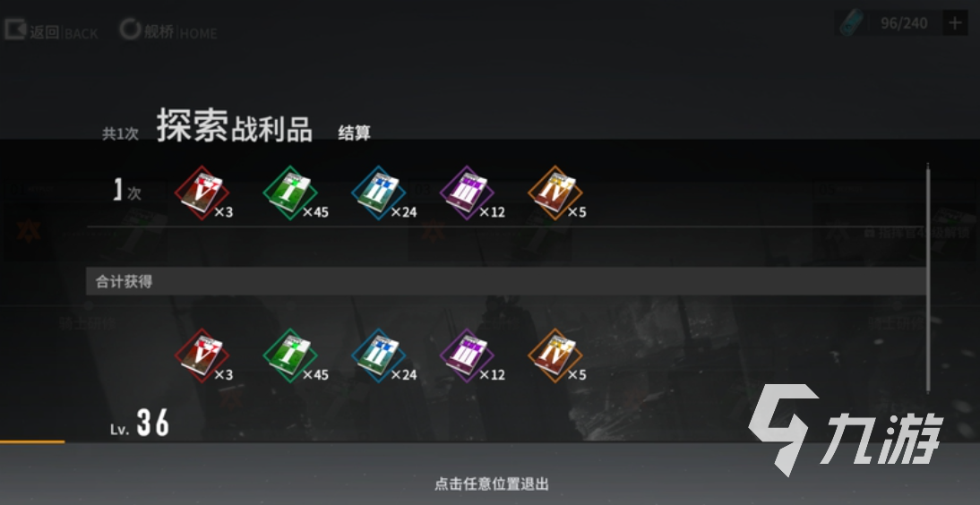
Task: Tap 点击任意位置退出 to exit results
Action: pyautogui.click(x=491, y=484)
